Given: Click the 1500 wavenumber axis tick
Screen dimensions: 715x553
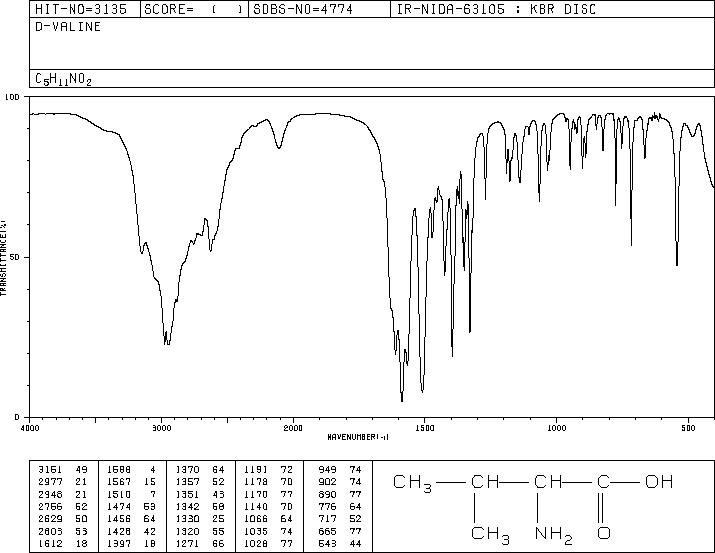Looking at the screenshot, I should (425, 428).
